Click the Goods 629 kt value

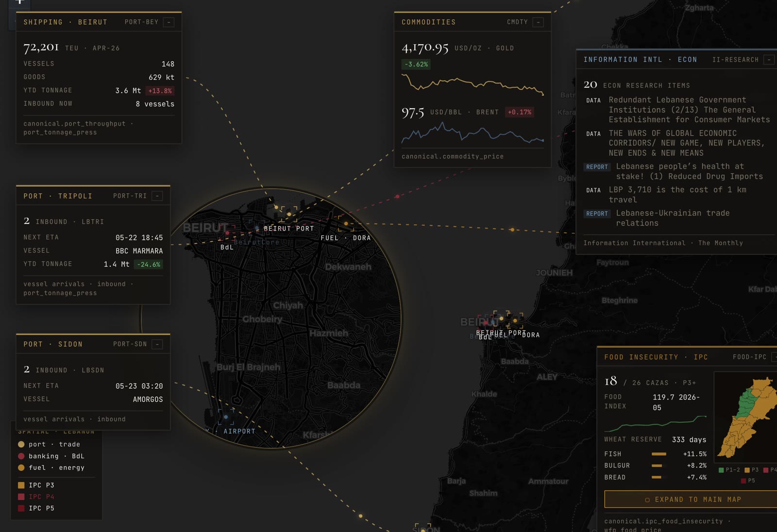click(161, 77)
